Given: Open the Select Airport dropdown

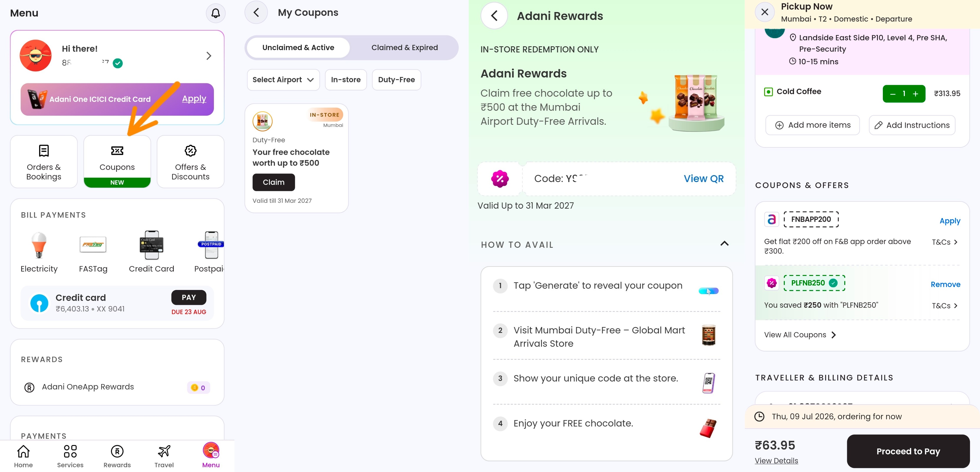Looking at the screenshot, I should 283,80.
